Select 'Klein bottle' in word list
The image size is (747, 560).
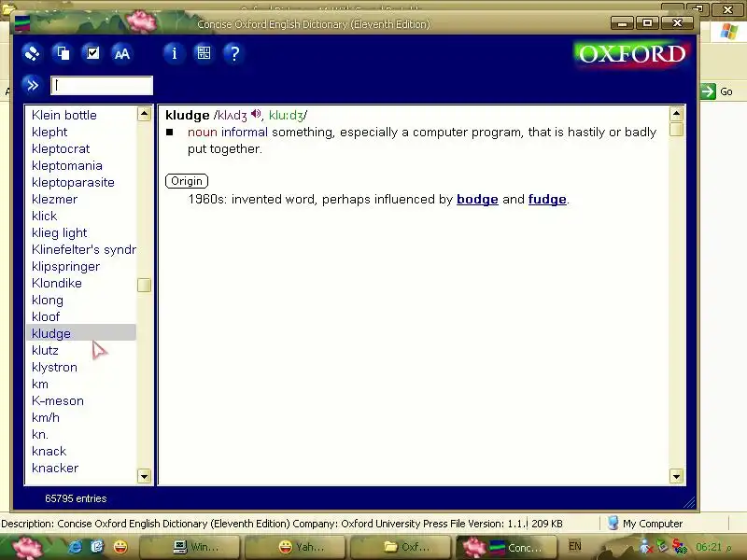[64, 115]
